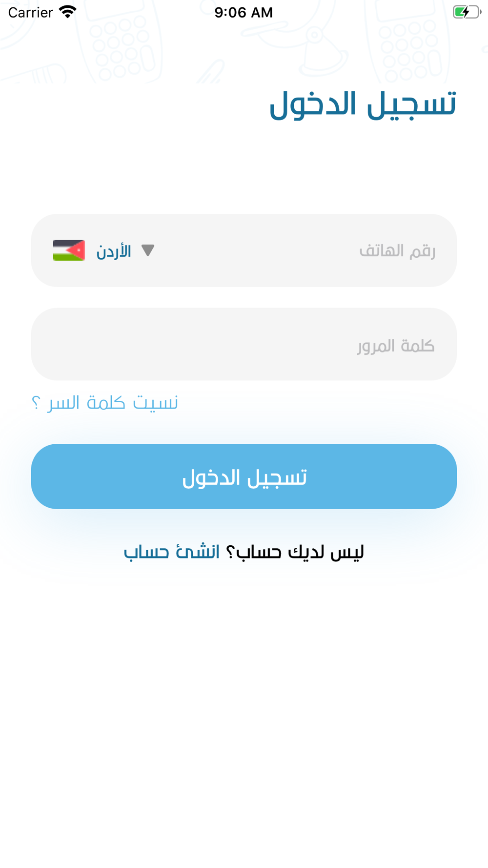The height and width of the screenshot is (868, 488).
Task: Tap the 9:06 AM clock
Action: pos(244,12)
